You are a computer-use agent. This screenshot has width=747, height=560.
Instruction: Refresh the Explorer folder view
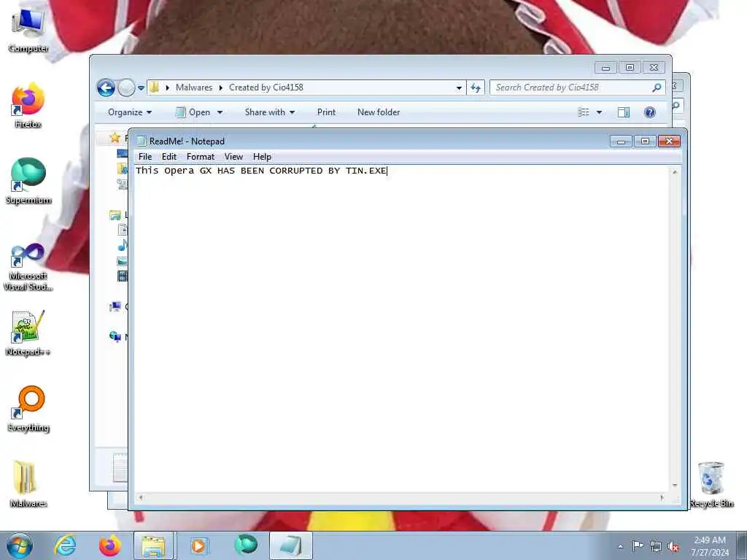pos(476,87)
